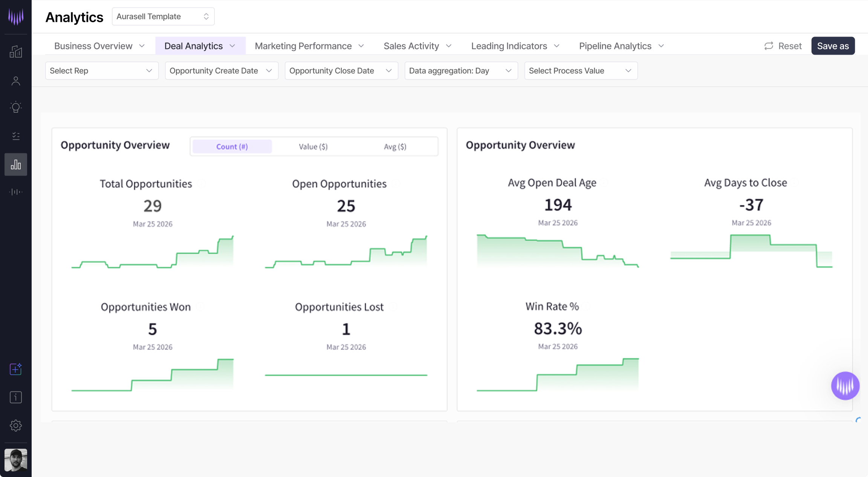
Task: Switch overview to Count (#) view
Action: click(x=232, y=147)
